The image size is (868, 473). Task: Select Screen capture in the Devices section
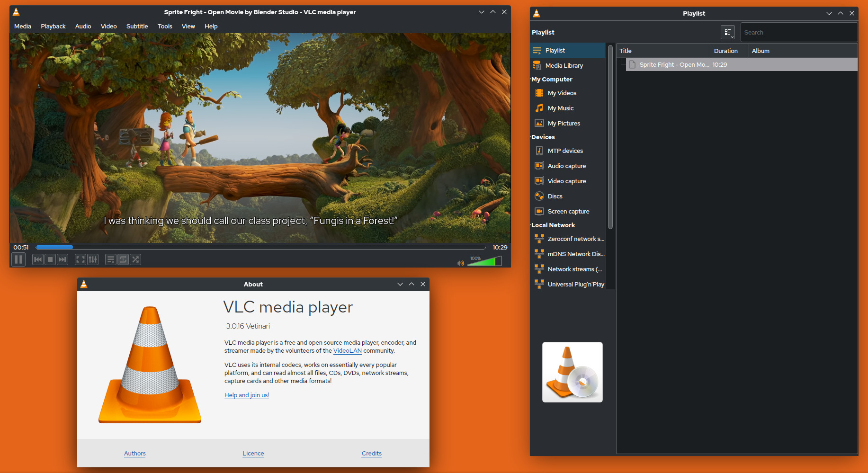coord(568,211)
